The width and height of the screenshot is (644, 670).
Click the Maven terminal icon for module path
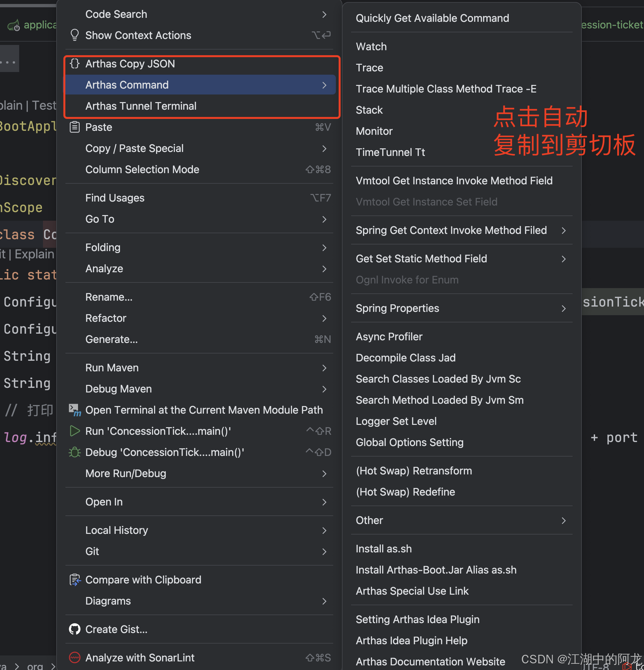click(x=75, y=410)
